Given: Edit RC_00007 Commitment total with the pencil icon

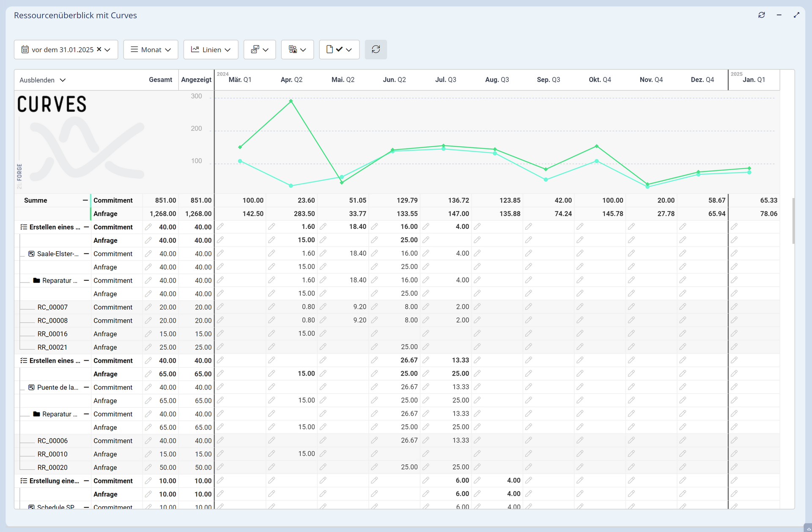Looking at the screenshot, I should coord(148,307).
